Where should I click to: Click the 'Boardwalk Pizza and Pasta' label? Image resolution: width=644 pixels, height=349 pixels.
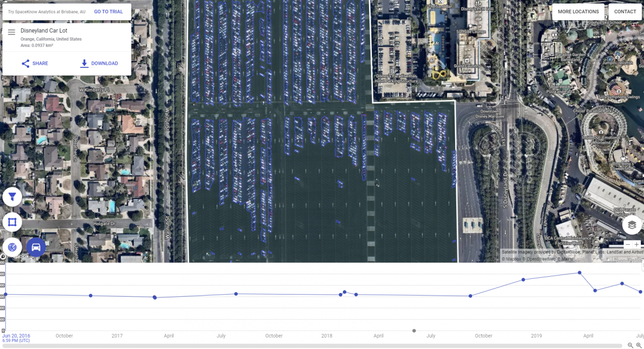[x=560, y=89]
